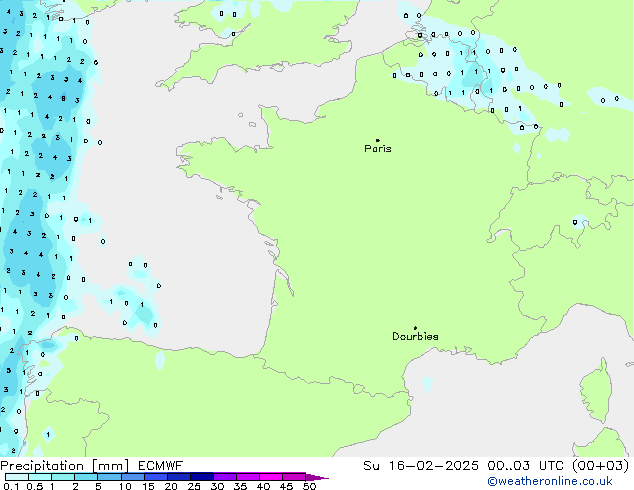Screen dimensions: 634x490
Task: Click the Paris city label
Action: 378,149
